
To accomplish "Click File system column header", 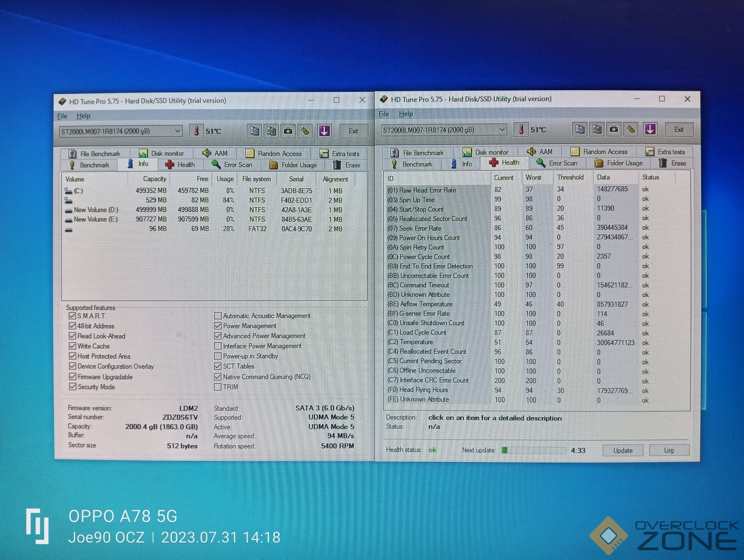I will click(x=257, y=179).
